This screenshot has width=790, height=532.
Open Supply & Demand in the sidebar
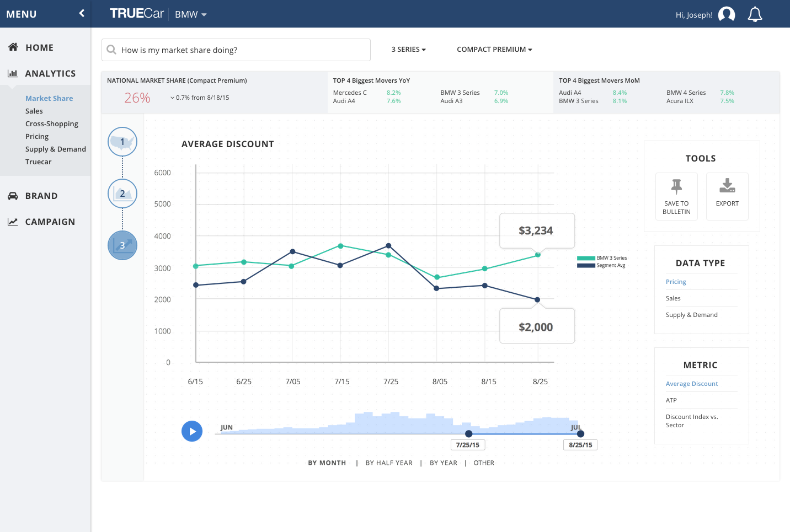coord(56,149)
